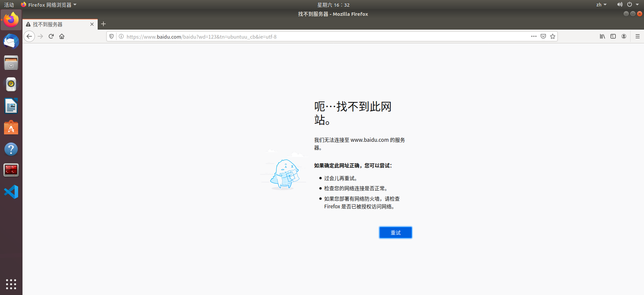Click the volume speaker icon in top bar
Screen dimensions: 644x295
[620, 5]
